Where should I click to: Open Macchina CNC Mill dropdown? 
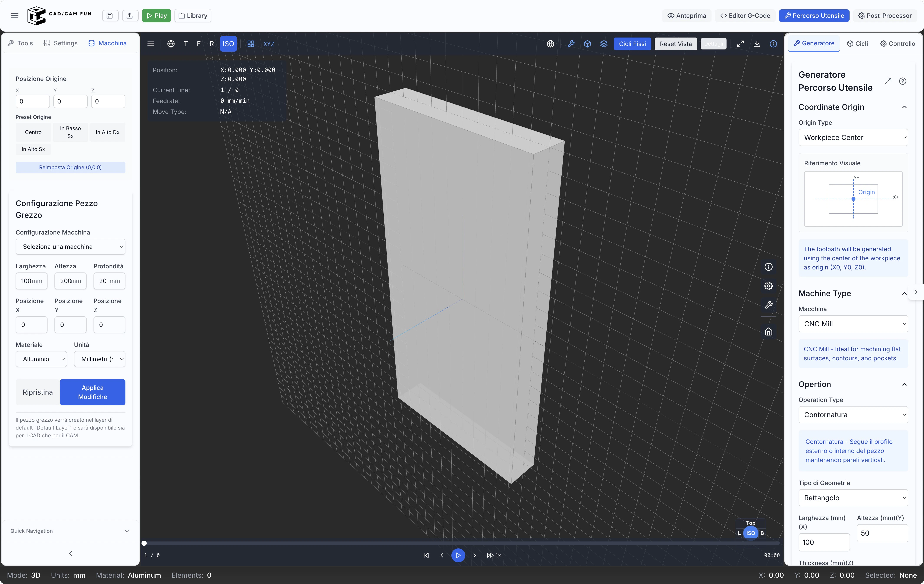tap(853, 324)
